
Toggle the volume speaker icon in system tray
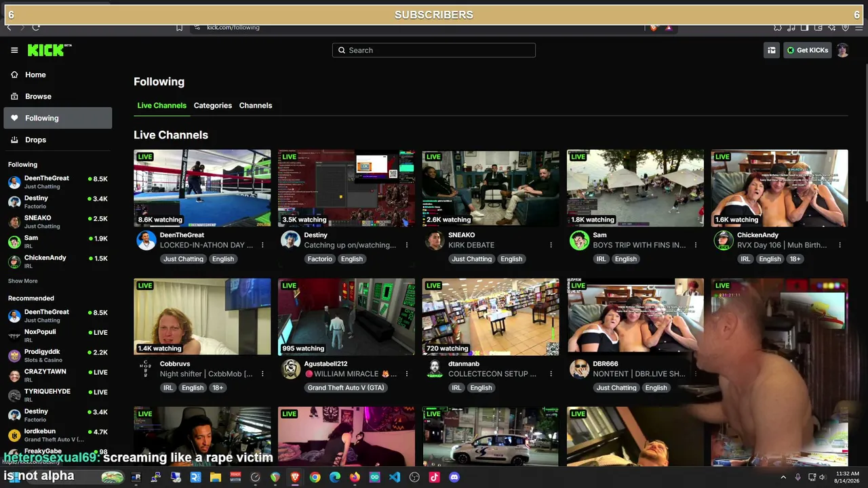click(x=823, y=477)
